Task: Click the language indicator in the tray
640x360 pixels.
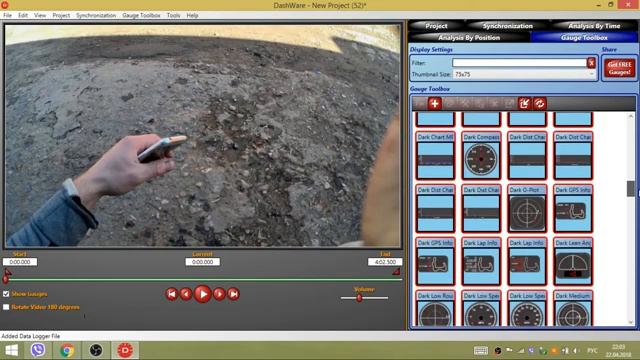Action: tap(592, 351)
